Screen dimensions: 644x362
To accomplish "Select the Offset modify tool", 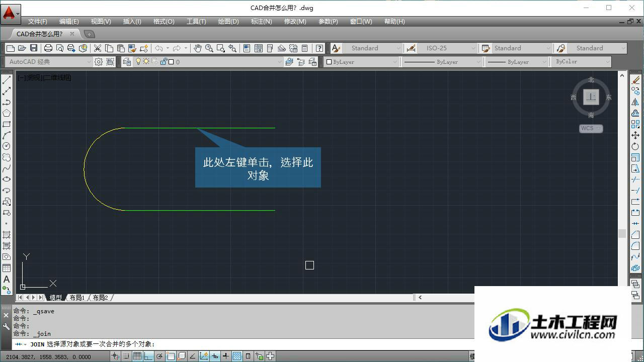I will coord(636,113).
